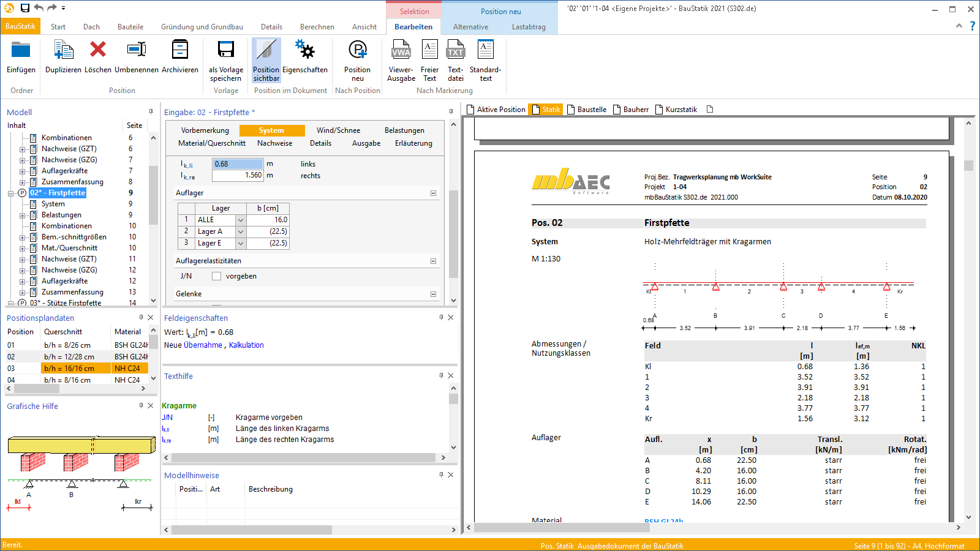Viewport: 980px width, 551px height.
Task: Open the Belastungen input tab
Action: [x=404, y=130]
